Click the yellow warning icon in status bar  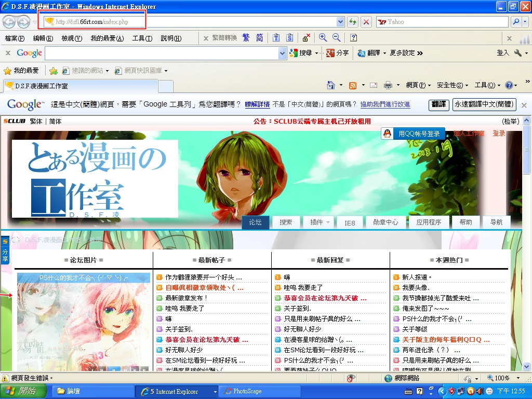(x=5, y=378)
